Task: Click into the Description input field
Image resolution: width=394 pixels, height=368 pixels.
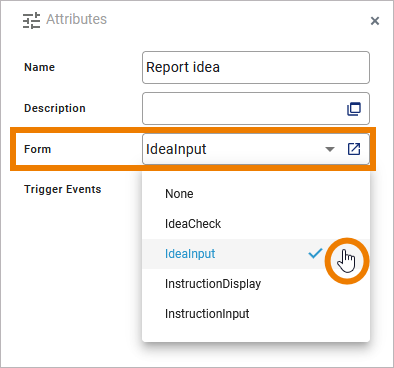Action: coord(256,109)
